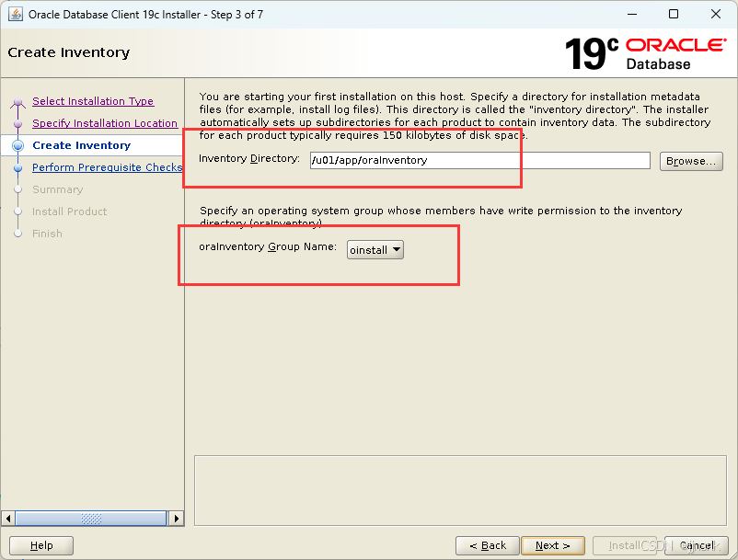Screen dimensions: 738x560
Task: Click the right arrow of sidebar scrollbar
Action: tap(176, 519)
